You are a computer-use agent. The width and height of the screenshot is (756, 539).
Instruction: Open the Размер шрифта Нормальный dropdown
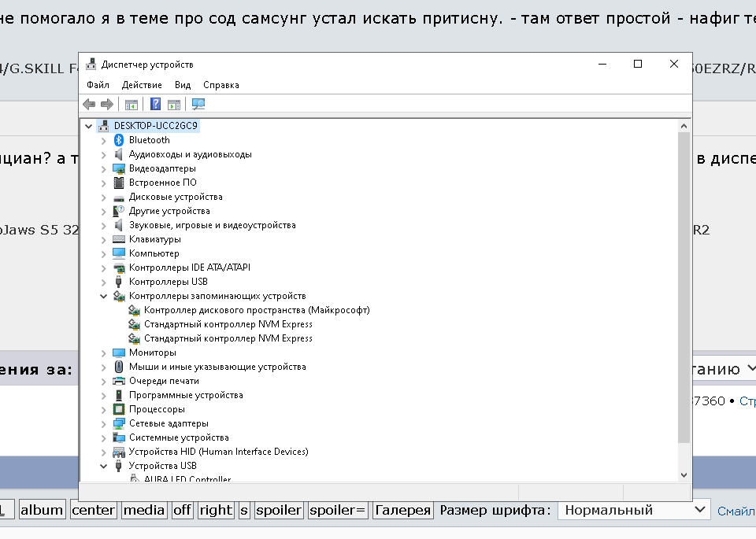[x=634, y=510]
